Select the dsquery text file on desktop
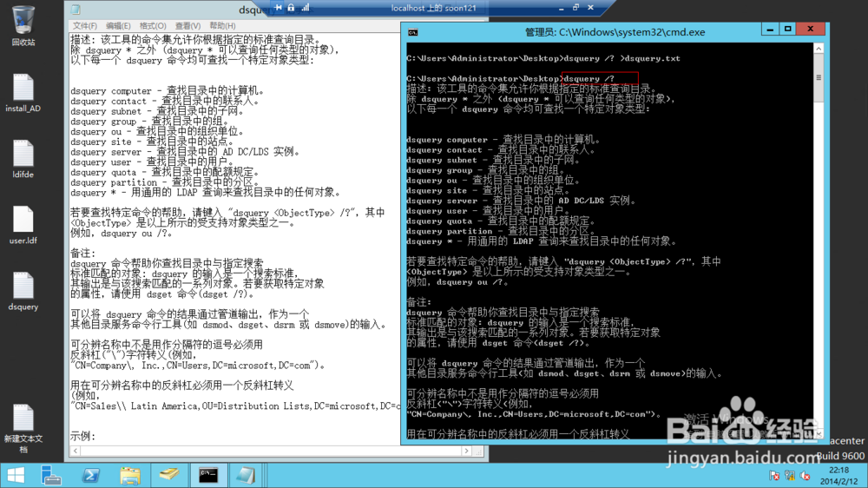This screenshot has width=868, height=488. 23,291
